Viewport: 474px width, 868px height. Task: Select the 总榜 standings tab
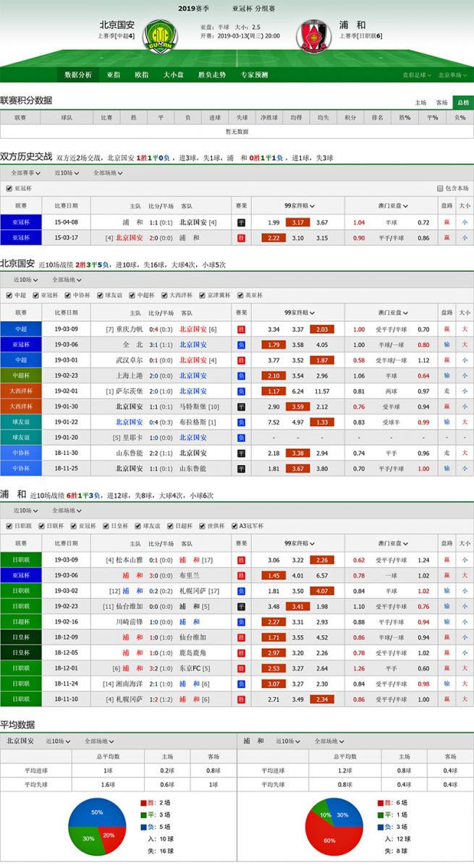point(463,103)
